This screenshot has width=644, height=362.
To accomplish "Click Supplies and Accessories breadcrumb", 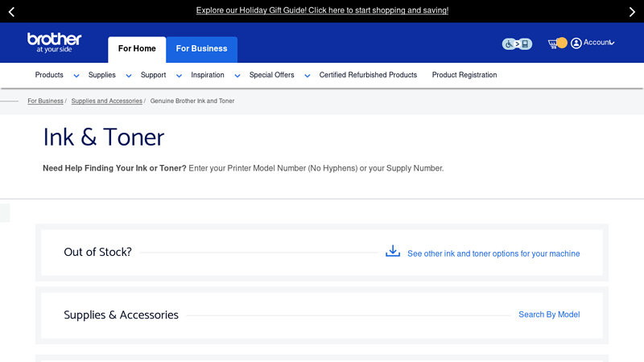I will 106,101.
